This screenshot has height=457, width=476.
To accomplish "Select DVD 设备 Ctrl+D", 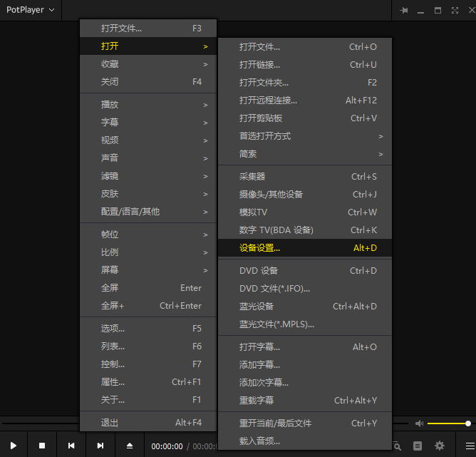I will (x=305, y=270).
